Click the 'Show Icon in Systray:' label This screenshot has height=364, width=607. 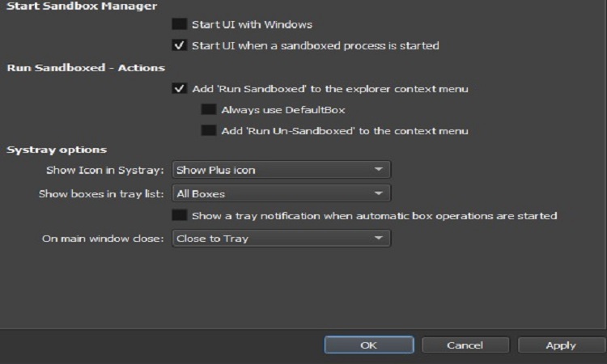106,170
